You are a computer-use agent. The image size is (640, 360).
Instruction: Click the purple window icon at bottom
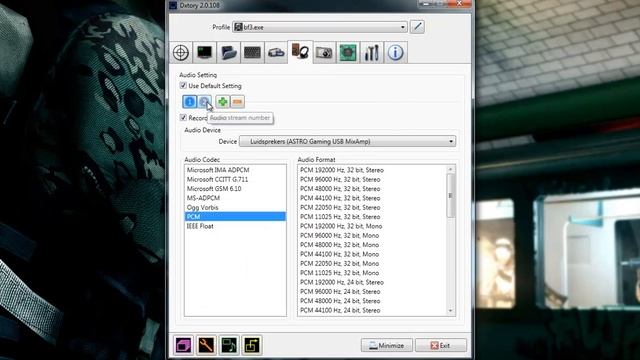[x=183, y=345]
